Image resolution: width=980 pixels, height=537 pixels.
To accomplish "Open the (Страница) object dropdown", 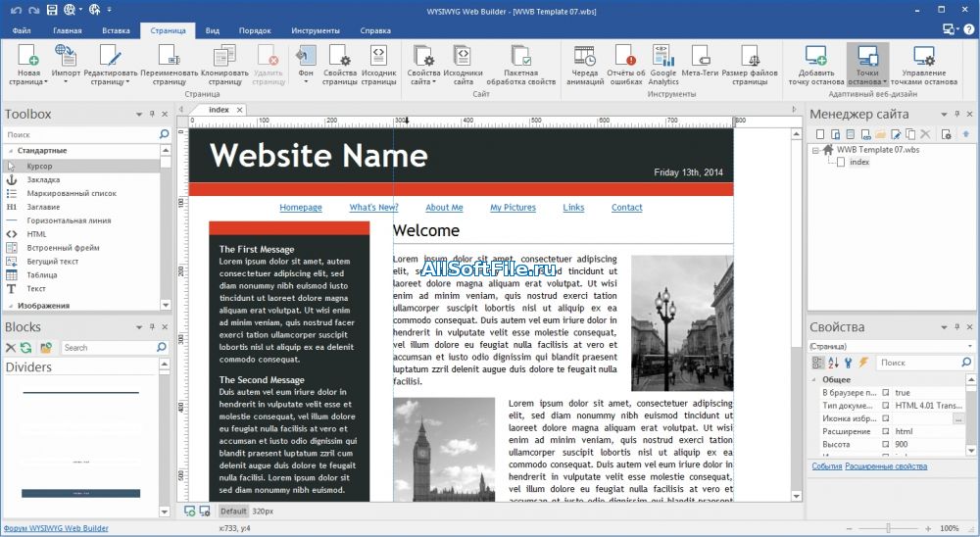I will 970,346.
